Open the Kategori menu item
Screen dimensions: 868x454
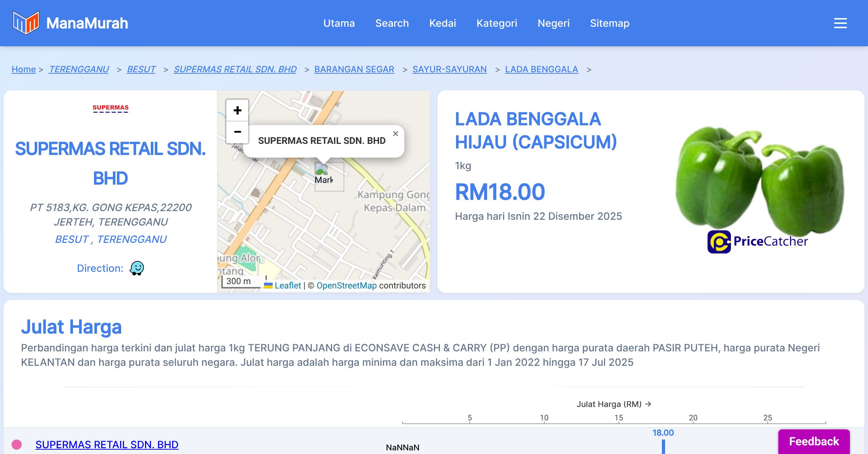(497, 23)
